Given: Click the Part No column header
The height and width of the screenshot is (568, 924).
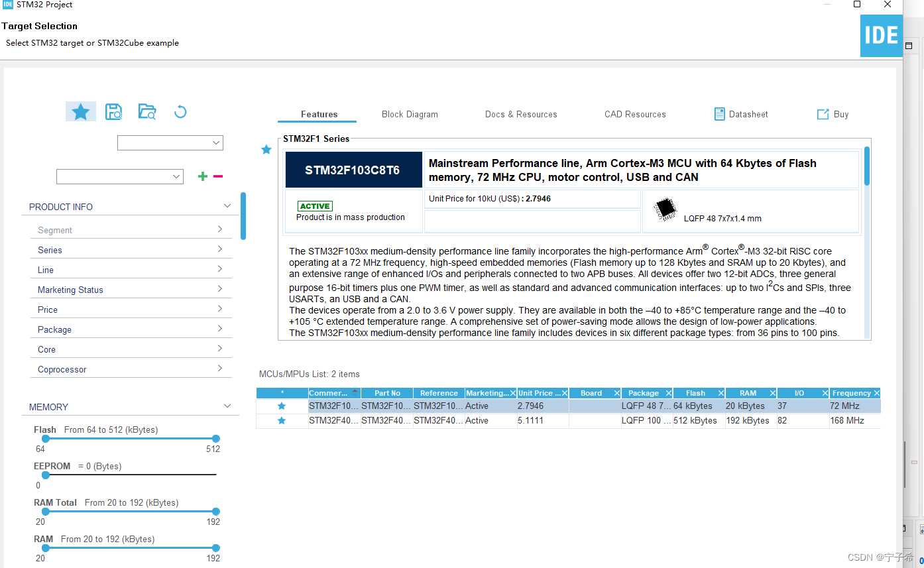Looking at the screenshot, I should [387, 393].
